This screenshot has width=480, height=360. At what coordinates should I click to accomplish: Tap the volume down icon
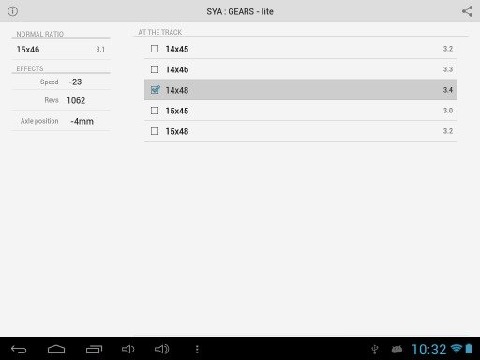(128, 349)
